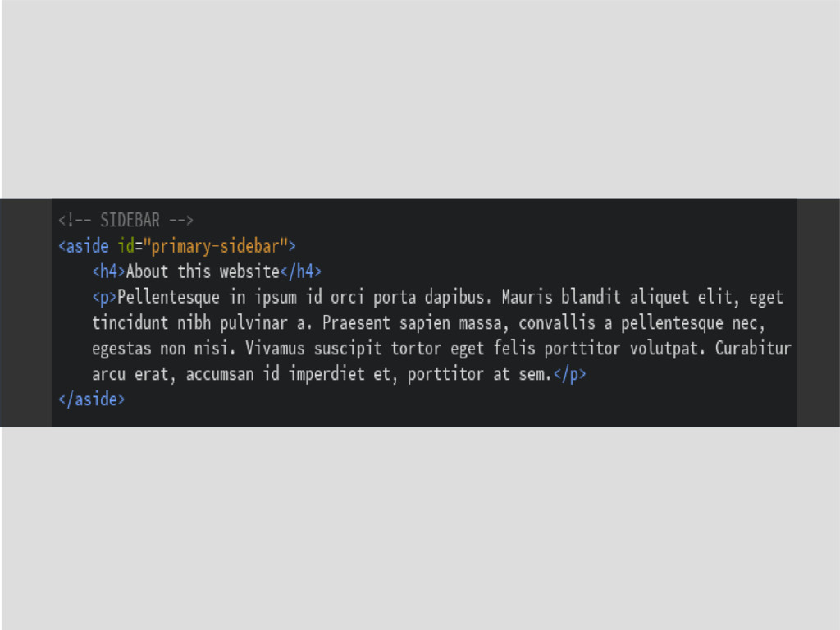This screenshot has height=630, width=840.
Task: Click the closing p tag
Action: (x=570, y=374)
